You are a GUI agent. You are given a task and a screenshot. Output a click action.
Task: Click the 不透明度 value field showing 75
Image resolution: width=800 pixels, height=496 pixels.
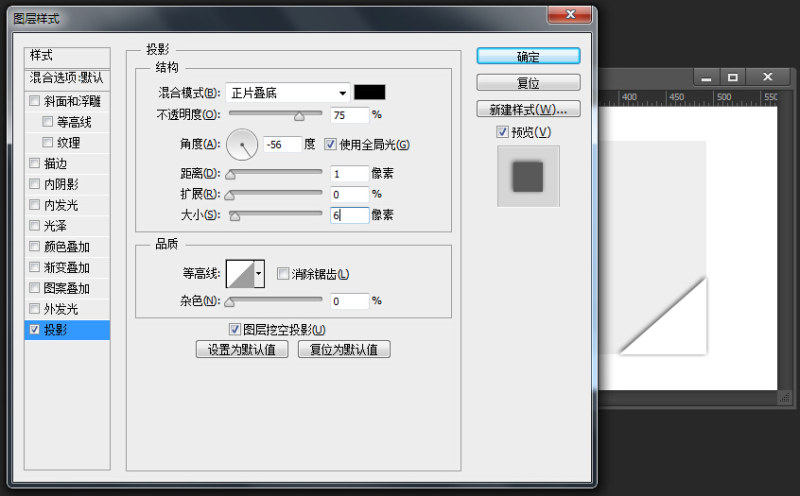(349, 115)
